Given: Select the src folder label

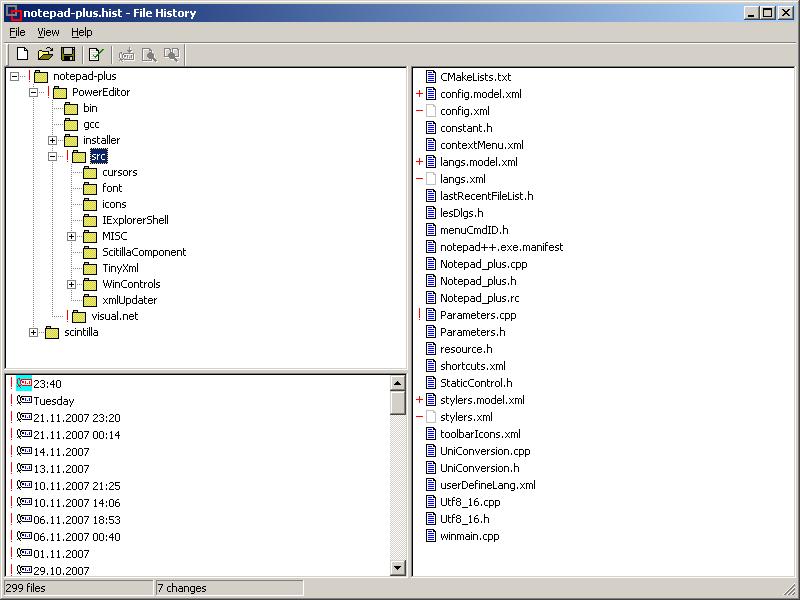Looking at the screenshot, I should coord(99,156).
